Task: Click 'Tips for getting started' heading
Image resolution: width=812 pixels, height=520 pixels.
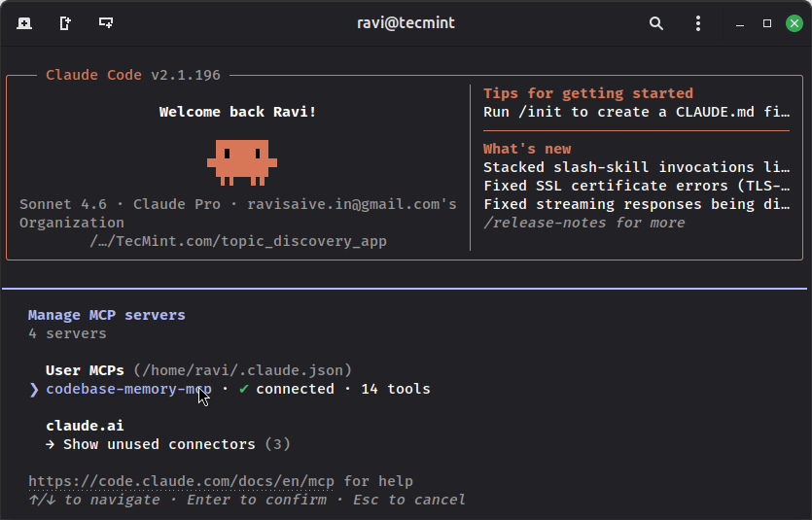Action: (588, 93)
